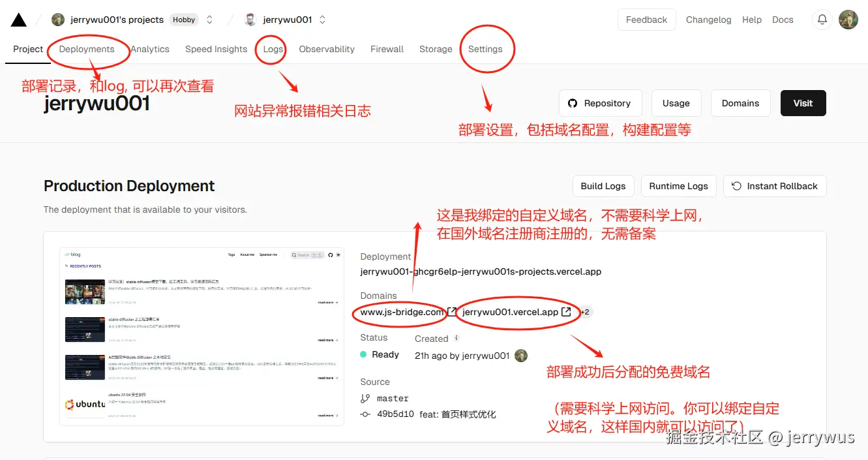Switch to the Project tab
Viewport: 868px width, 460px height.
click(x=28, y=49)
